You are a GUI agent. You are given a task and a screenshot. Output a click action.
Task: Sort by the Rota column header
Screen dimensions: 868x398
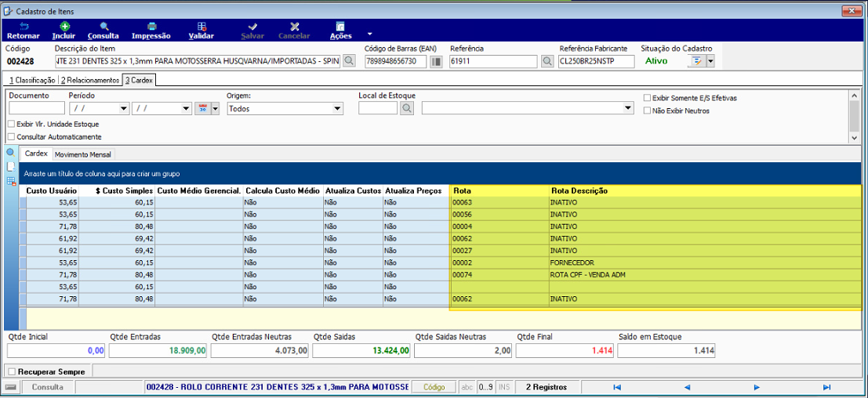click(x=499, y=190)
